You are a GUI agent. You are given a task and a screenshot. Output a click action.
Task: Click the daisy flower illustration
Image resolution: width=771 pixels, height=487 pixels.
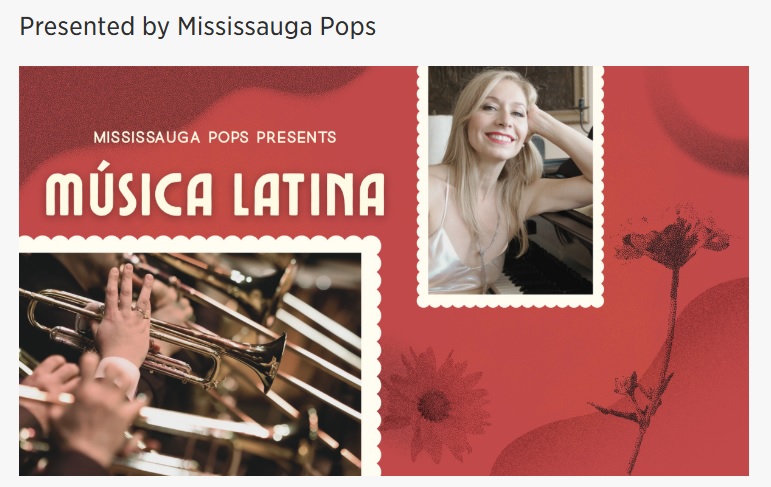click(x=434, y=403)
